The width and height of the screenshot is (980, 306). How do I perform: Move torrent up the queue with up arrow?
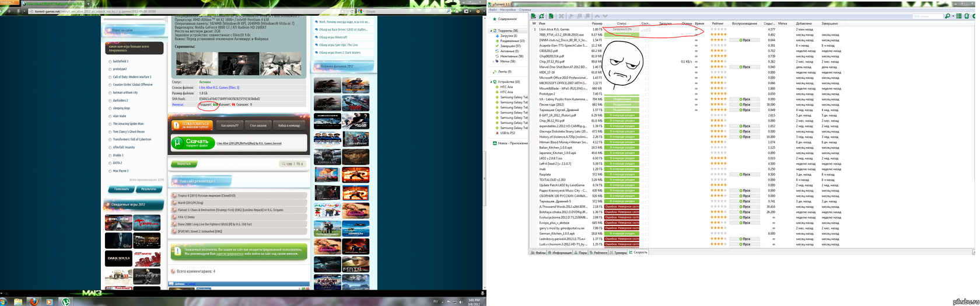coord(597,16)
